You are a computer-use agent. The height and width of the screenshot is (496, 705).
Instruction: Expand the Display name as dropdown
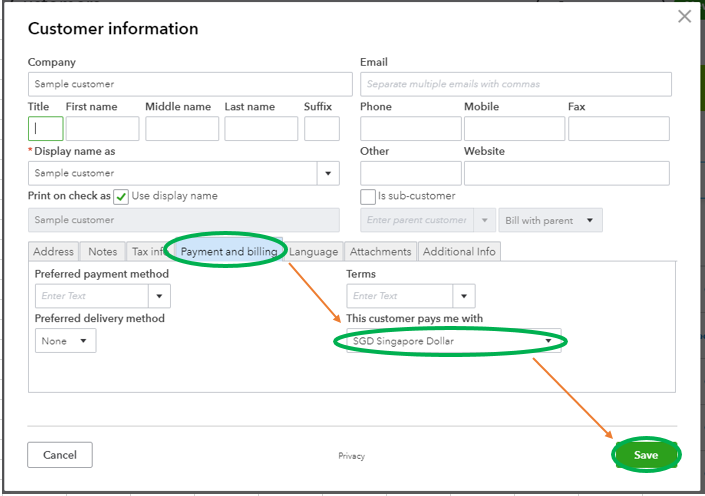[329, 173]
